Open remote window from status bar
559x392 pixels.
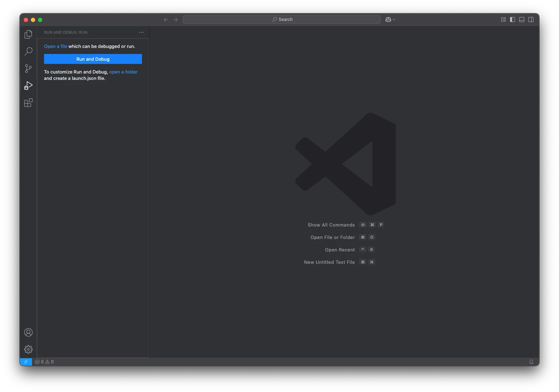26,362
